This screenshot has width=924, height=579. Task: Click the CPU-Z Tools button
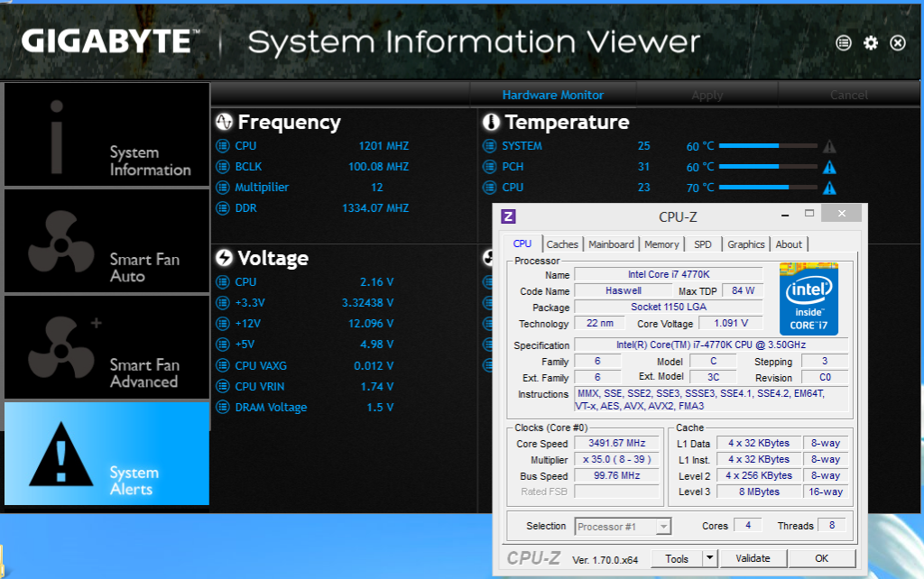[x=677, y=558]
